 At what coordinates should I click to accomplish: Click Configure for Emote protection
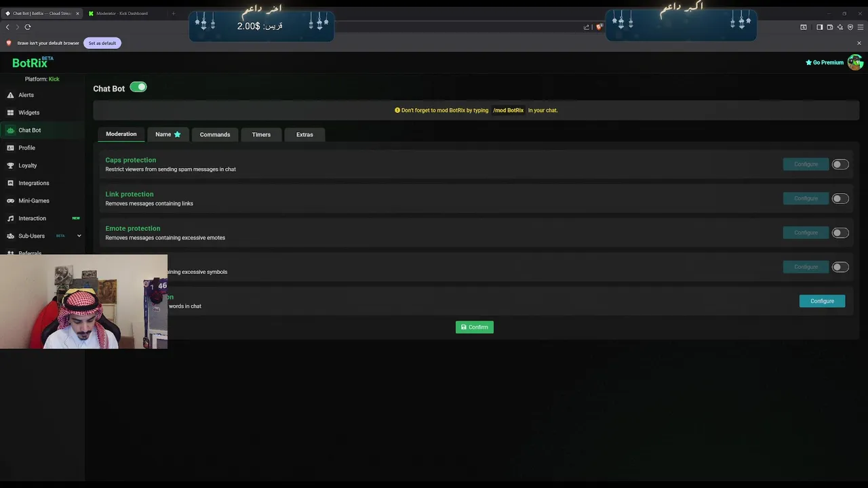tap(806, 232)
